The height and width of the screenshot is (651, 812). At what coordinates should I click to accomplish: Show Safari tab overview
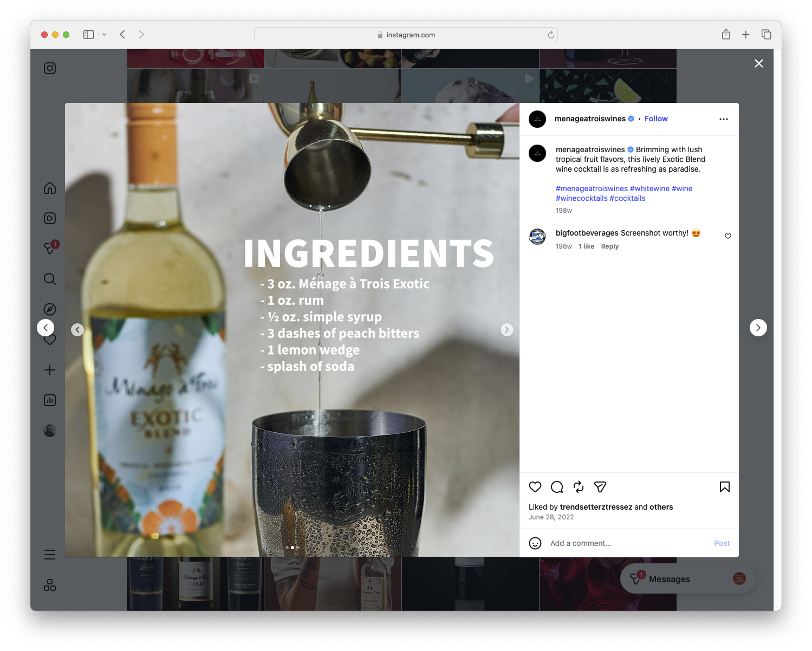pos(766,35)
